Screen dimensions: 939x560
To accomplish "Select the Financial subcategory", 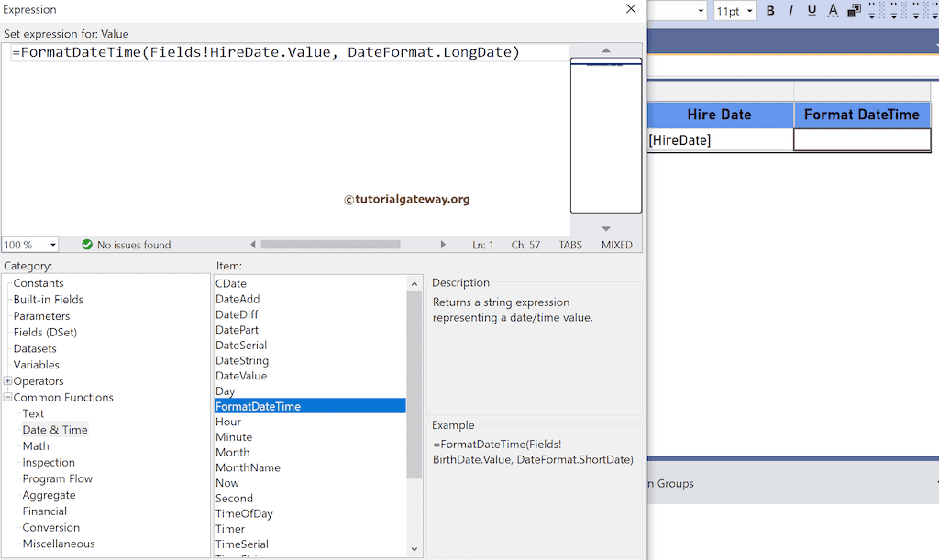I will tap(45, 511).
